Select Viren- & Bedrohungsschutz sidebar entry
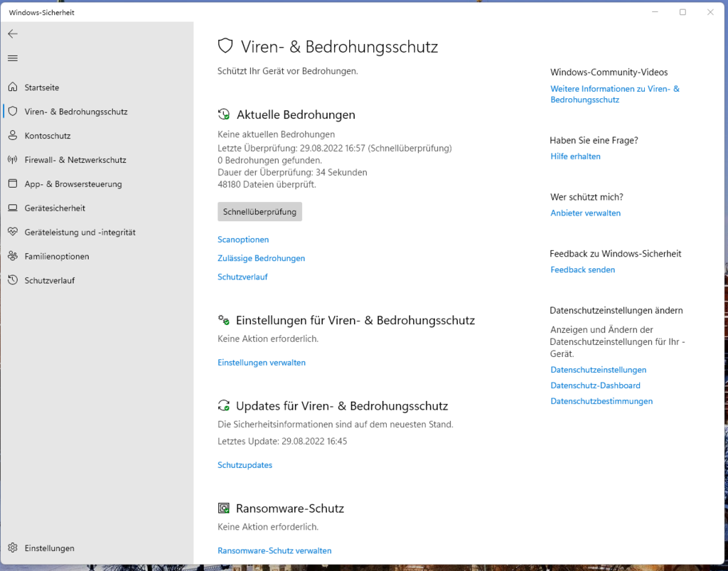Screen dimensions: 728x571 pyautogui.click(x=76, y=112)
